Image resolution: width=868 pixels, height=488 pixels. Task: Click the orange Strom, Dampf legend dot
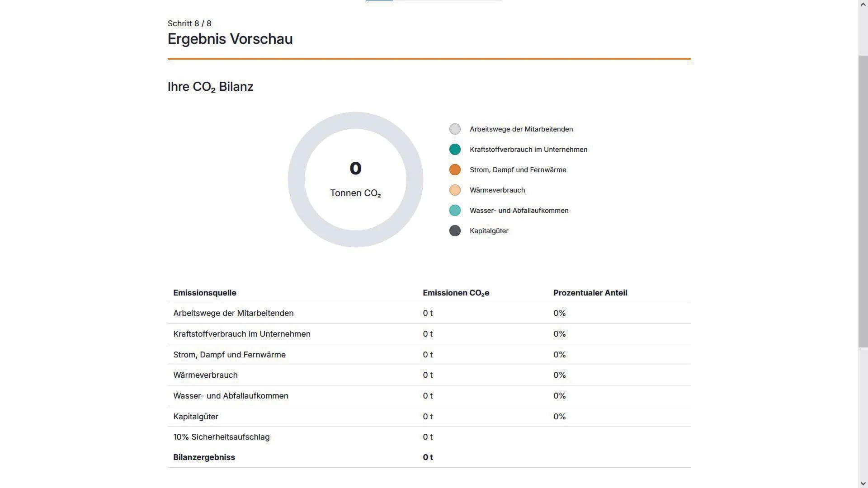click(x=455, y=170)
